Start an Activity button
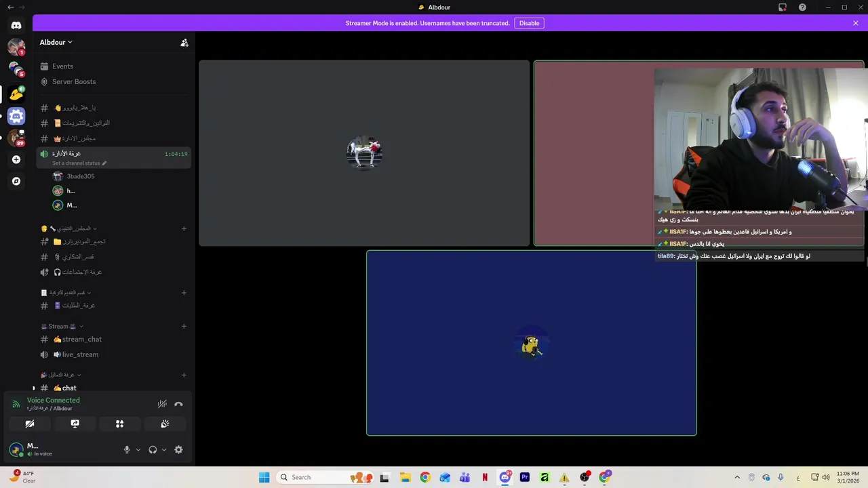 point(120,424)
